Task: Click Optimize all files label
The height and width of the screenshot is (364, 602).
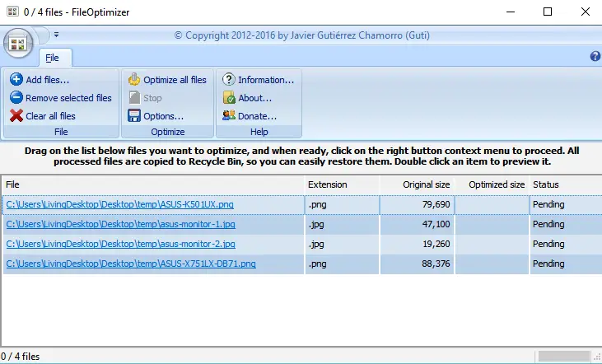Action: [175, 80]
